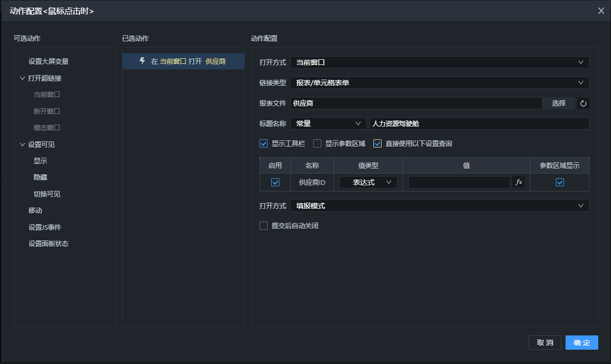
Task: Open the 值类型 表达式 dropdown
Action: 368,182
